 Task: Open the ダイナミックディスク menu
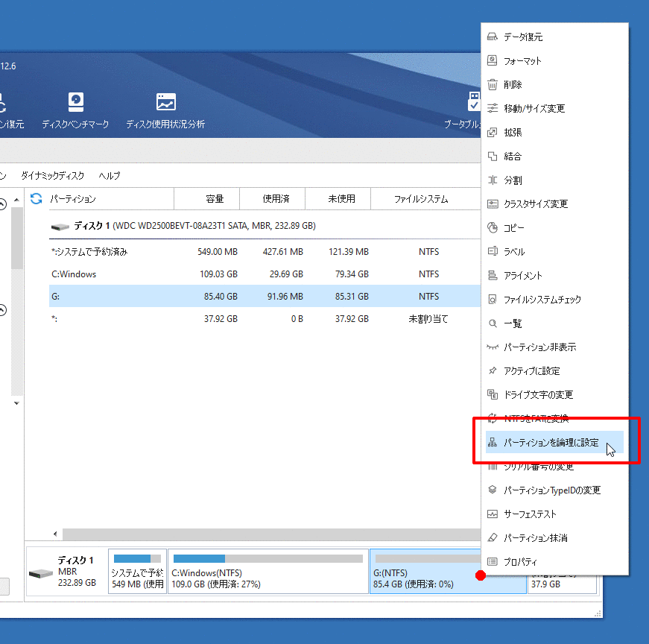tap(52, 176)
